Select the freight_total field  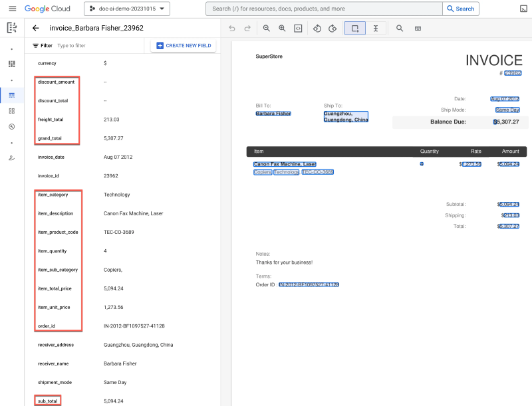pyautogui.click(x=51, y=120)
